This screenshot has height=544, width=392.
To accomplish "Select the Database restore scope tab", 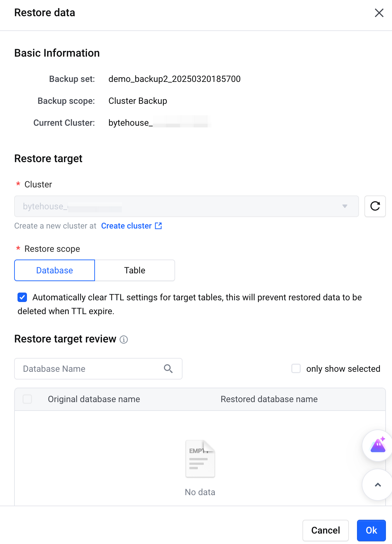I will click(x=55, y=270).
